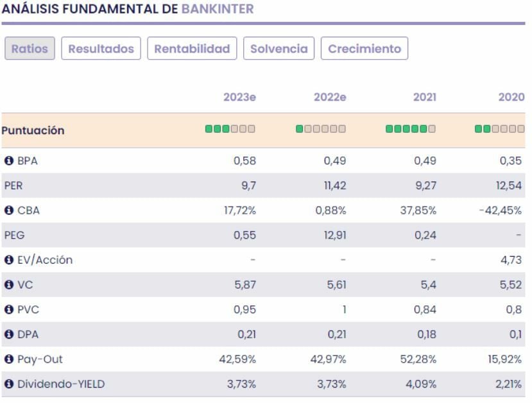Open the Pay-Out info icon
This screenshot has height=403, width=532.
tap(9, 359)
